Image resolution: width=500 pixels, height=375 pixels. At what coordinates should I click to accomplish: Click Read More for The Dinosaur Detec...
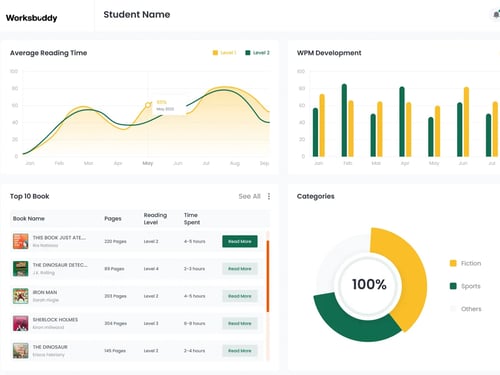tap(240, 269)
